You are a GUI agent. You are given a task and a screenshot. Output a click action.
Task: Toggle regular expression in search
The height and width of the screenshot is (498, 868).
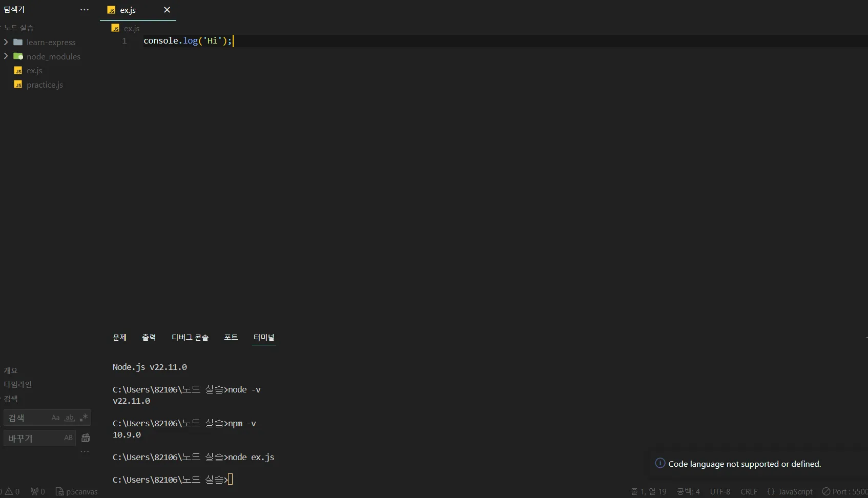click(x=84, y=418)
